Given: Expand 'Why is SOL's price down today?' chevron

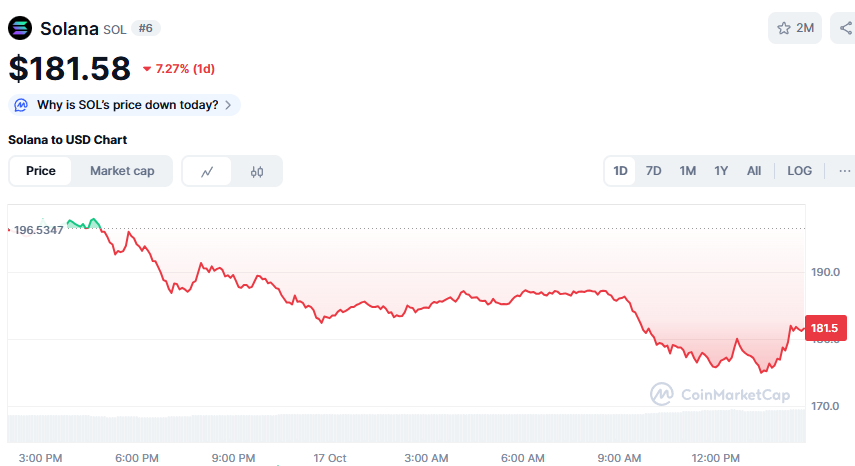Looking at the screenshot, I should [x=228, y=105].
